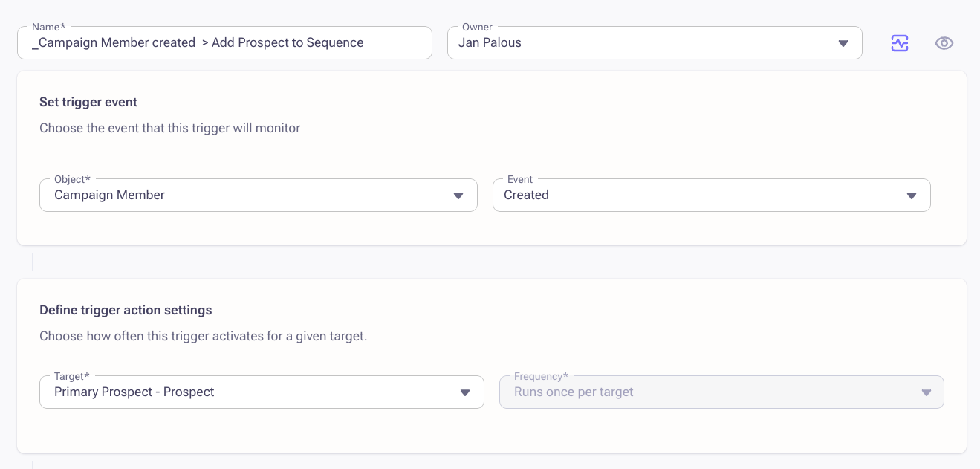The height and width of the screenshot is (469, 980).
Task: Open the trigger activity log icon
Action: coord(900,43)
